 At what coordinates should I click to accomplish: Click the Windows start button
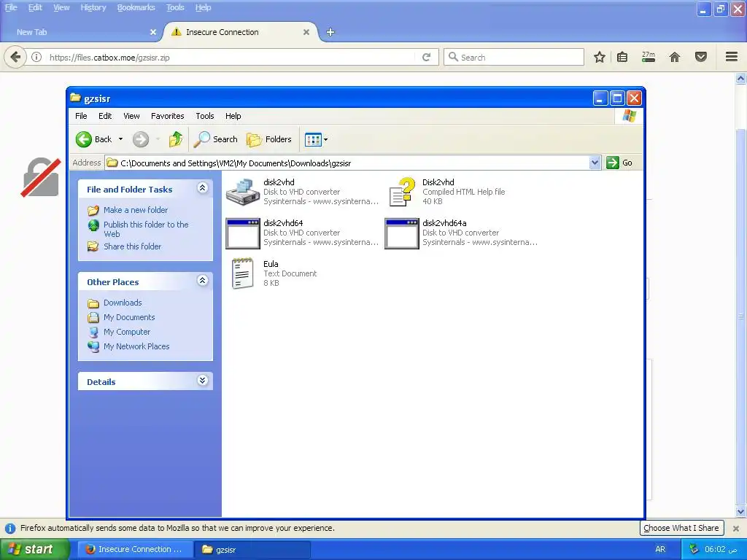click(35, 549)
